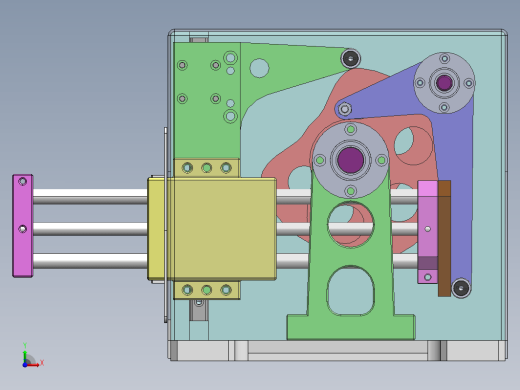
Task: Select the thin vertical plate on the enclosure's left edge
Action: (x=165, y=225)
